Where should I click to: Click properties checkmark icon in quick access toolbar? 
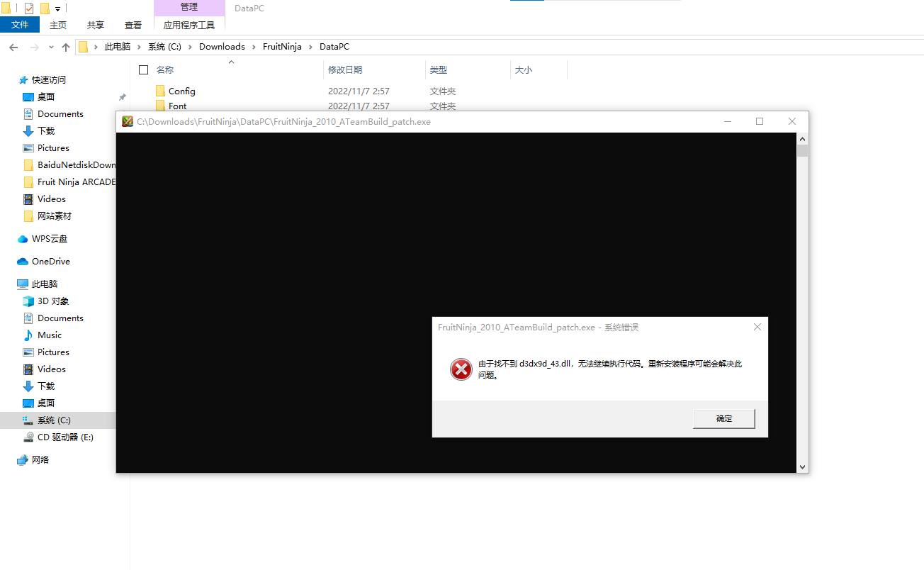[29, 9]
